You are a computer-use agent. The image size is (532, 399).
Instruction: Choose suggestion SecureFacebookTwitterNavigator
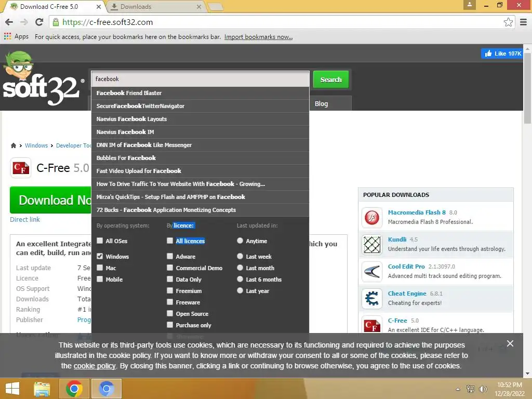point(200,106)
